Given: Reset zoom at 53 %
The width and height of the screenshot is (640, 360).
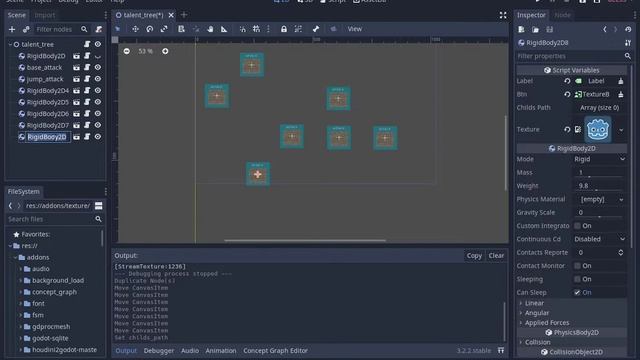Looking at the screenshot, I should coord(145,51).
